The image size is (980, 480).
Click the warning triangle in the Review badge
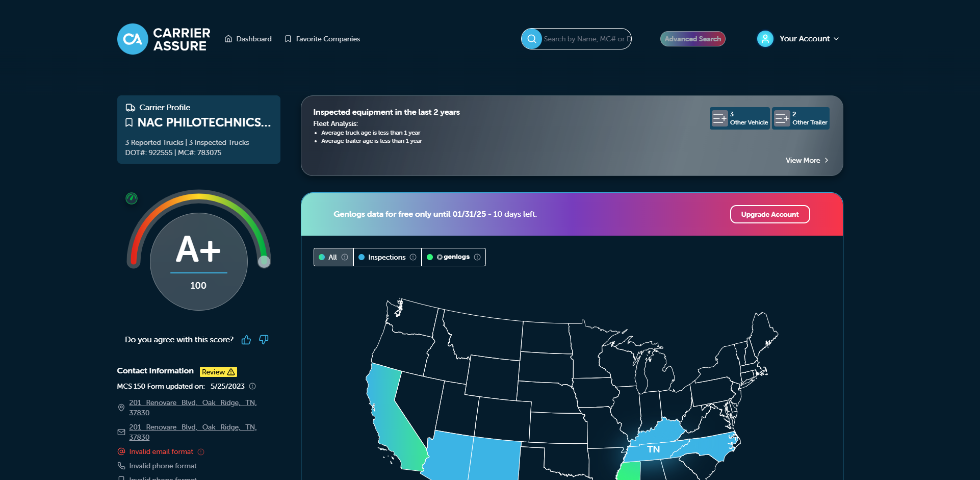(230, 371)
